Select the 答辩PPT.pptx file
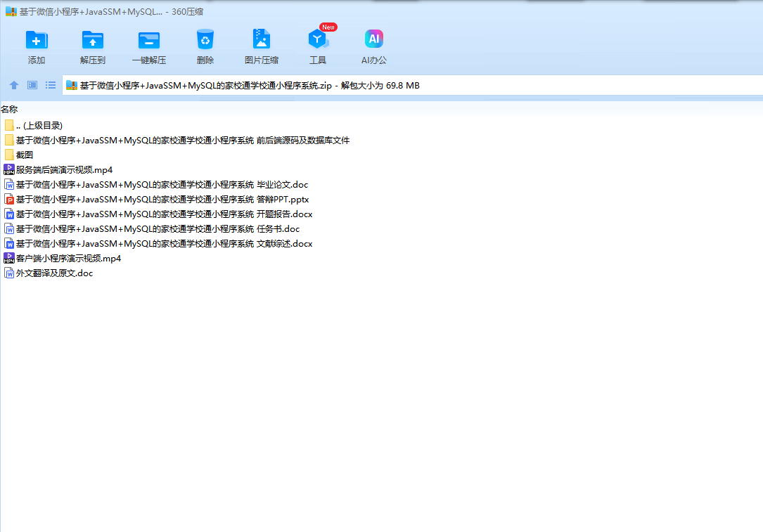The image size is (763, 532). (x=162, y=200)
